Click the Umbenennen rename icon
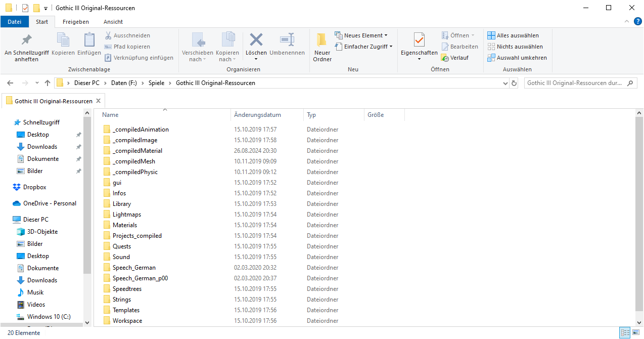The height and width of the screenshot is (339, 644). click(287, 40)
